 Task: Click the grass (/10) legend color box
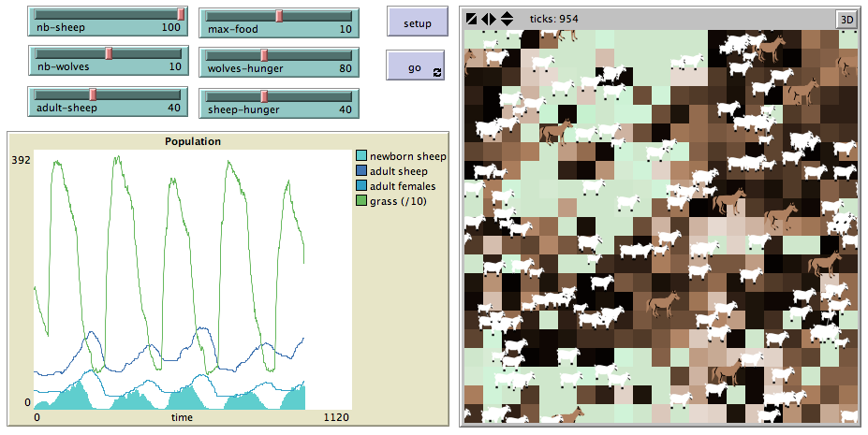pyautogui.click(x=360, y=201)
